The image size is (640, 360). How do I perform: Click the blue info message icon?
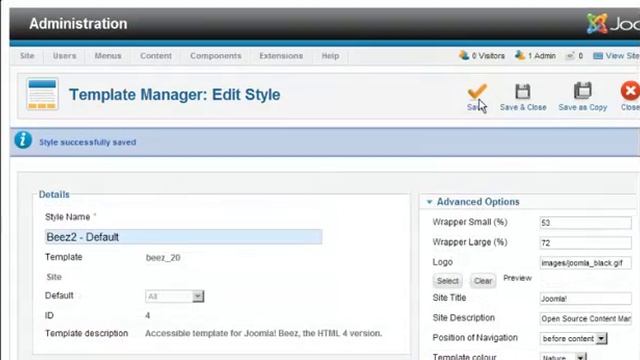tap(23, 140)
